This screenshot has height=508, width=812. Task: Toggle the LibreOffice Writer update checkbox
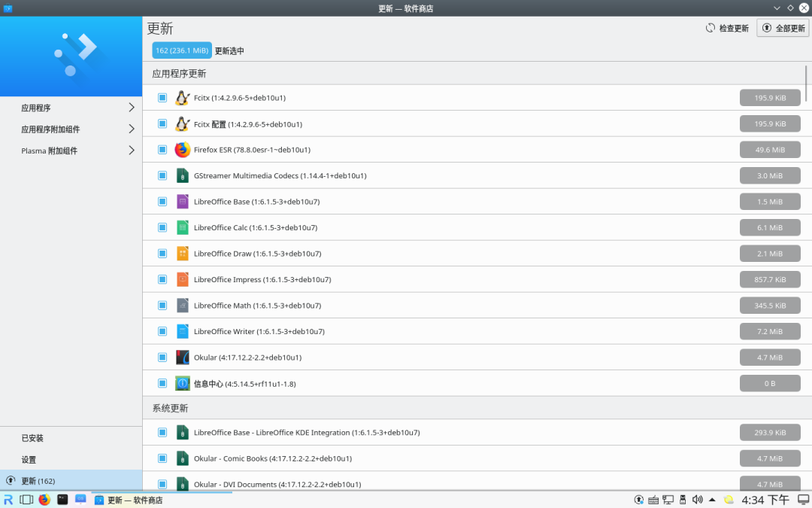162,331
